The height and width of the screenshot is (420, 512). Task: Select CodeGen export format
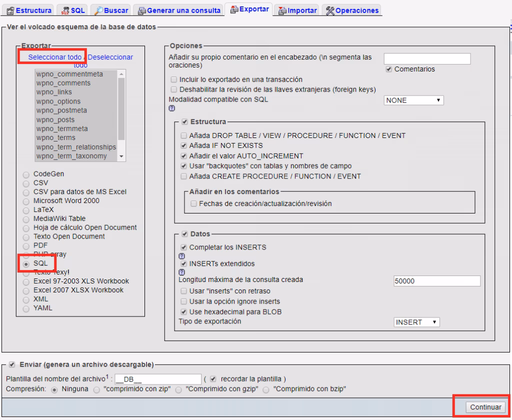pyautogui.click(x=26, y=174)
